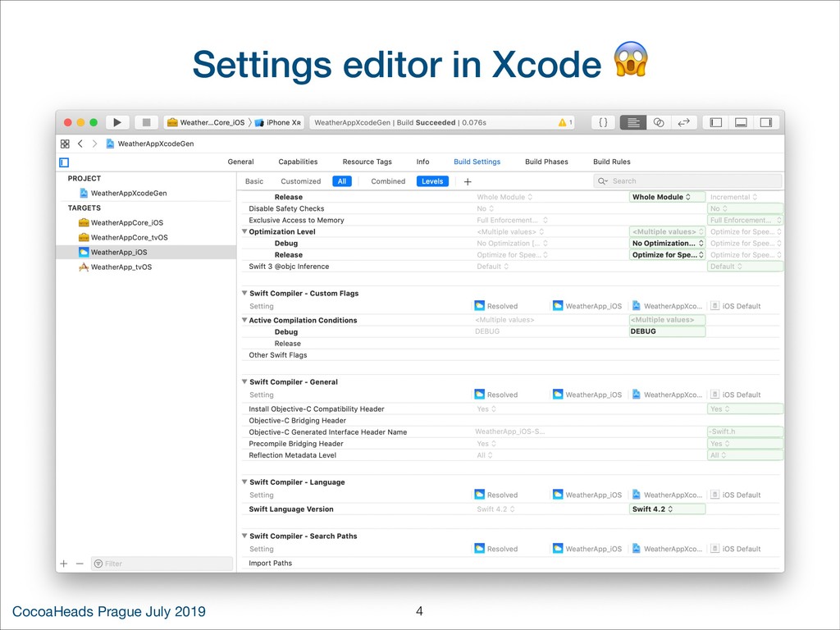Choose the Weather...Core_iOS scheme
840x630 pixels.
(206, 123)
